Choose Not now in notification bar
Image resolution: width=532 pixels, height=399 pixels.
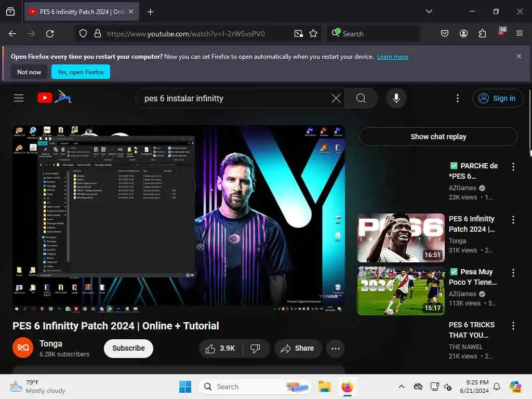click(29, 72)
